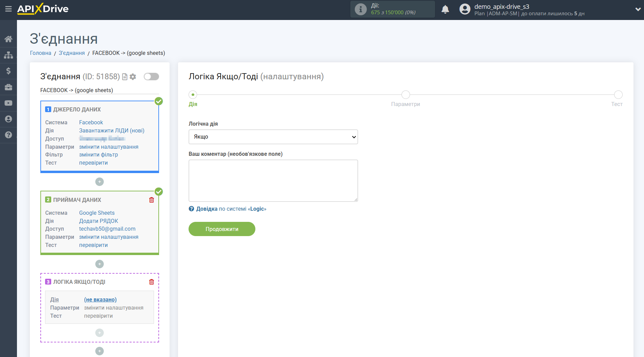This screenshot has height=357, width=644.
Task: Add a step after ДЖЕРЕЛО ДАНИХ block
Action: (99, 182)
